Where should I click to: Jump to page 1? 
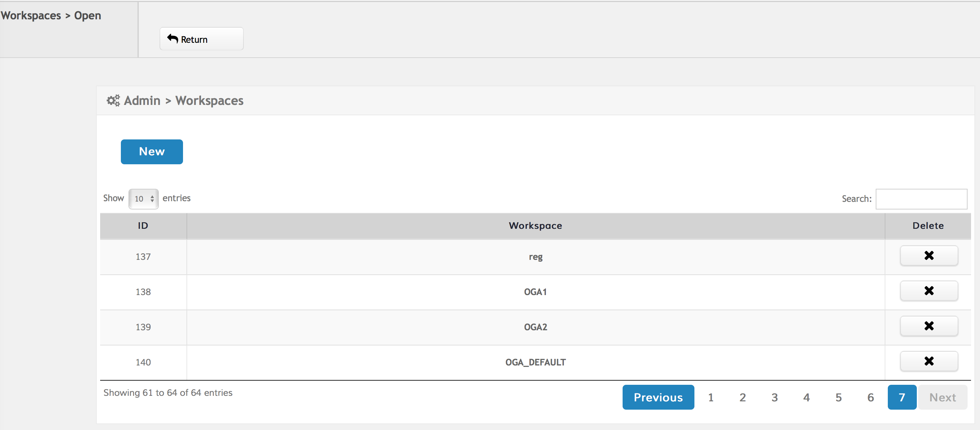click(x=710, y=397)
